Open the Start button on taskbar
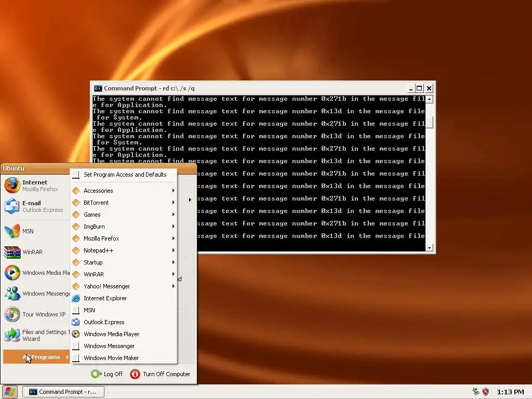 point(9,392)
